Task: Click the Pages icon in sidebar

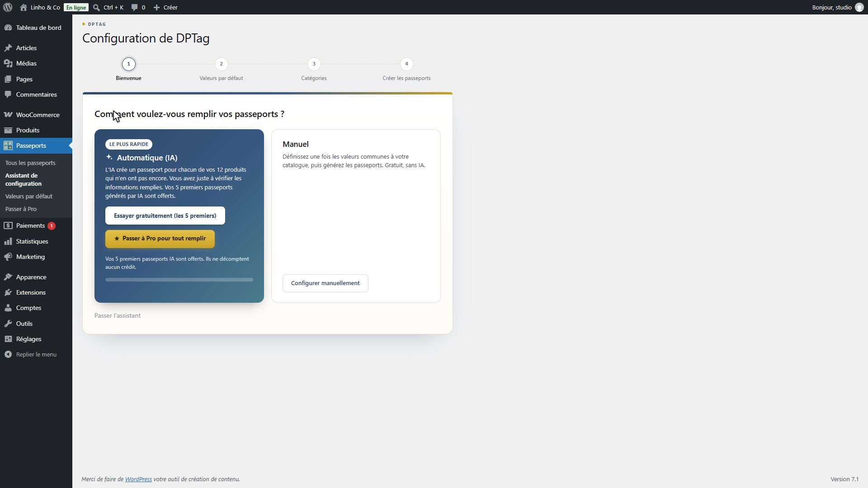Action: (x=8, y=79)
